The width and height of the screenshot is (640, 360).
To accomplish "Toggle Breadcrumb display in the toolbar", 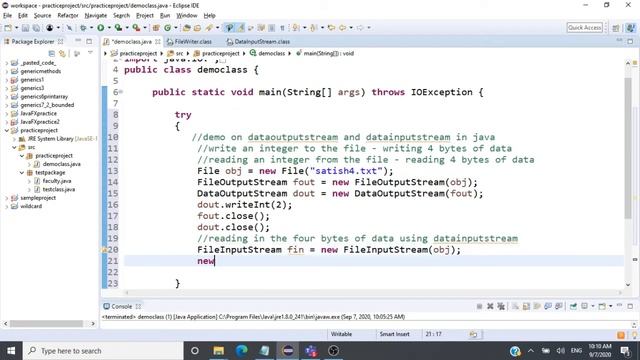I will (x=229, y=28).
